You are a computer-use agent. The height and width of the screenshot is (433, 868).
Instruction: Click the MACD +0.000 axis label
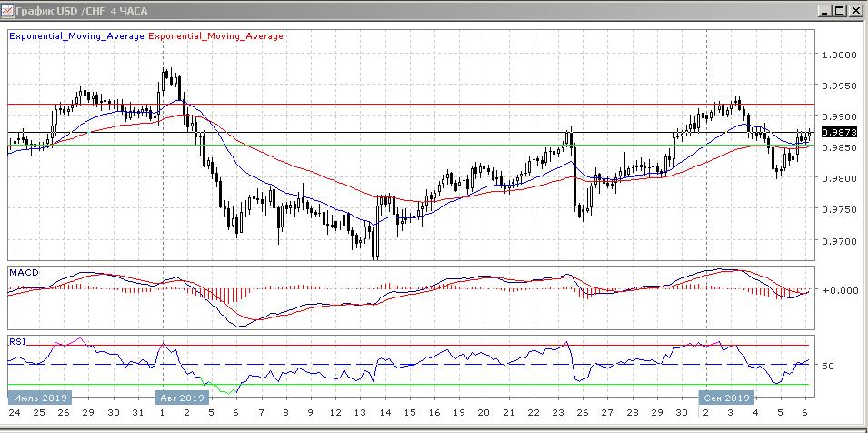pyautogui.click(x=838, y=291)
